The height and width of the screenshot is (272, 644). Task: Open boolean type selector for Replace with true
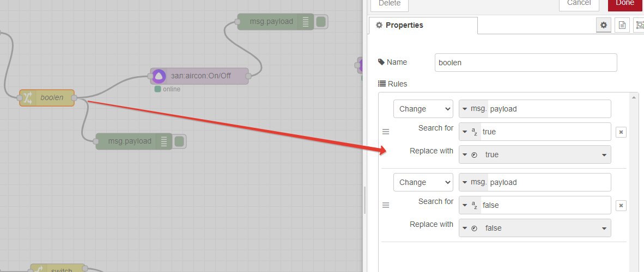(470, 154)
